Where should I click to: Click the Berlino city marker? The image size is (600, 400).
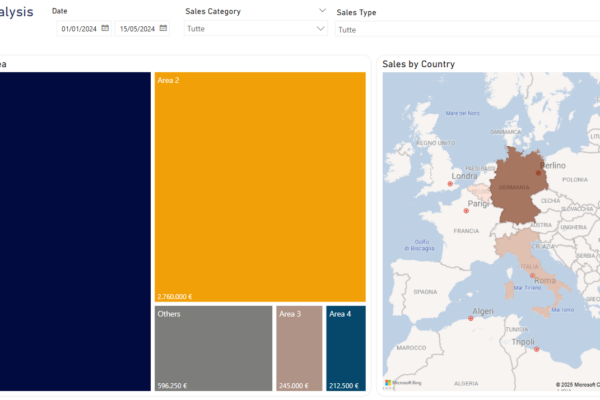coord(538,173)
